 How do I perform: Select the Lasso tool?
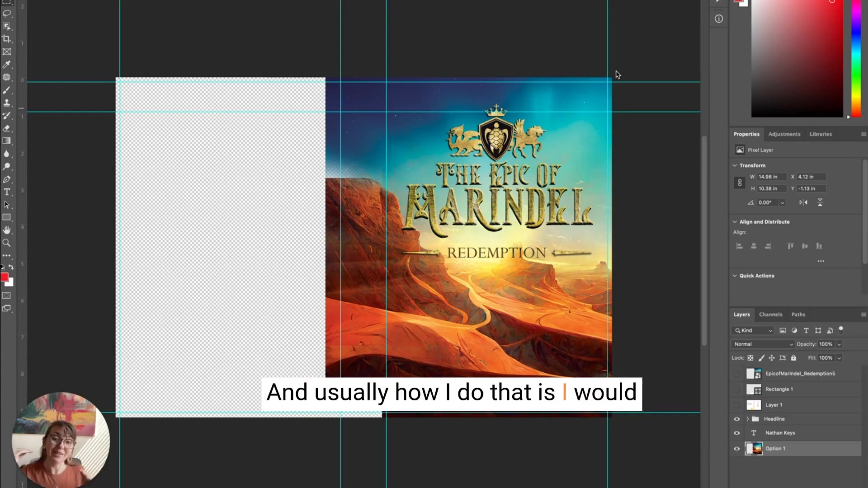(7, 13)
